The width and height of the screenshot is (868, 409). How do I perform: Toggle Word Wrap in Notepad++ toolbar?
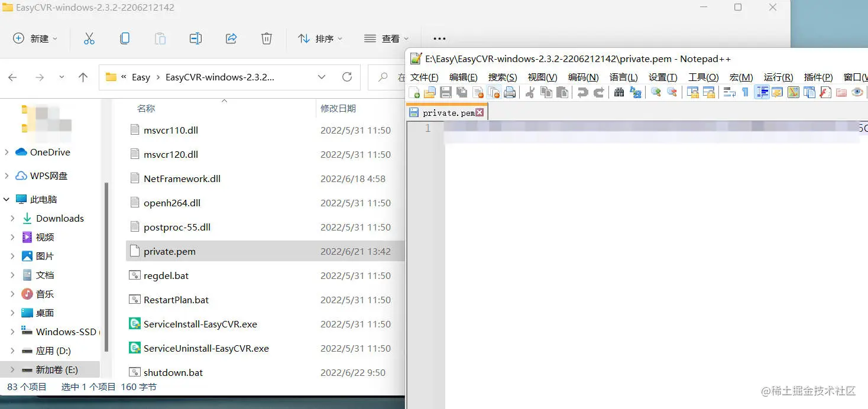click(x=730, y=92)
